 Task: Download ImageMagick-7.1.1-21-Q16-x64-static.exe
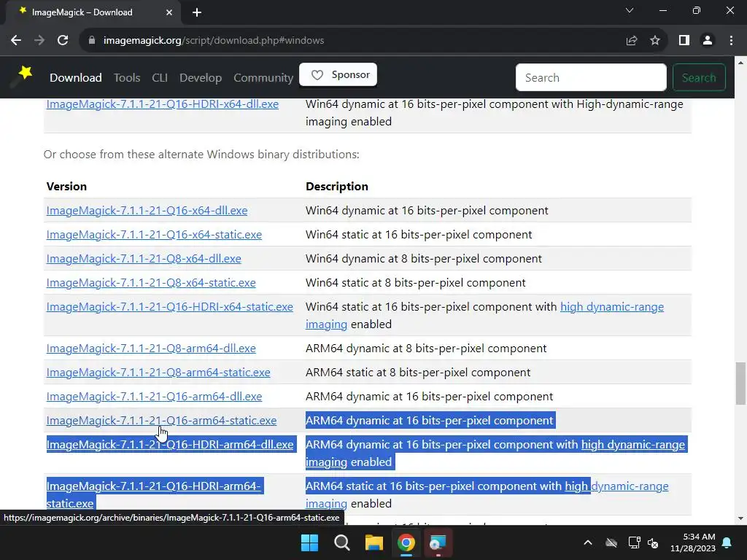[x=154, y=235]
